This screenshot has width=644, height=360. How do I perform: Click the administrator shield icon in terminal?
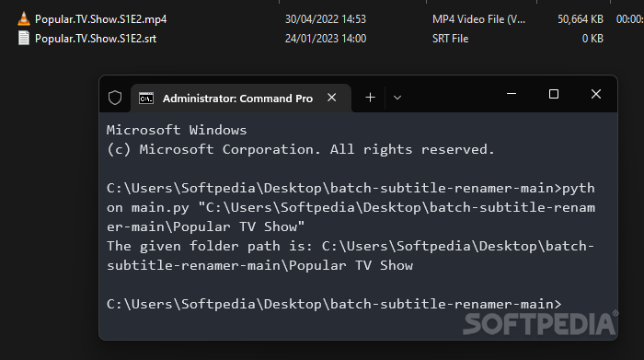[x=115, y=98]
